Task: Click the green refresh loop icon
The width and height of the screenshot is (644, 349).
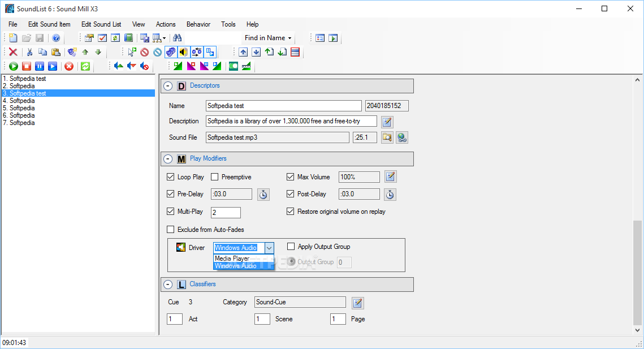Action: click(85, 66)
